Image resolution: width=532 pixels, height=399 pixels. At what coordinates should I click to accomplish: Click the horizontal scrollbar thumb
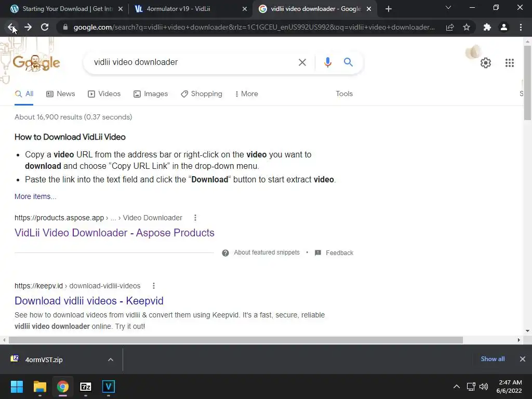coord(236,340)
